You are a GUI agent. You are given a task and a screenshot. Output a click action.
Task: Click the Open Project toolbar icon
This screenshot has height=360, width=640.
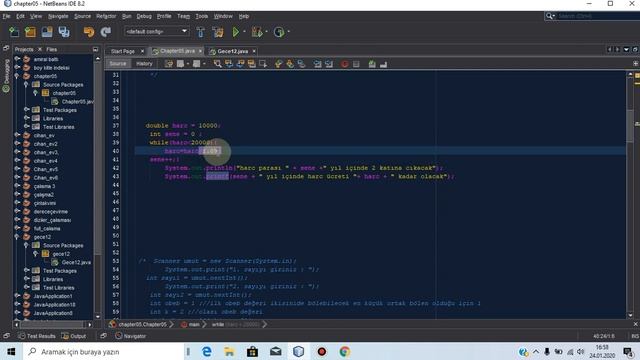47,32
